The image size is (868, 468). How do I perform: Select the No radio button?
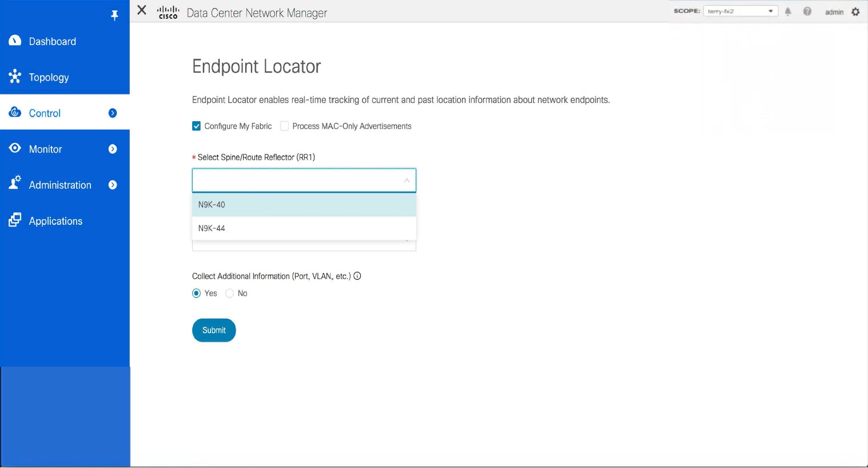[230, 293]
